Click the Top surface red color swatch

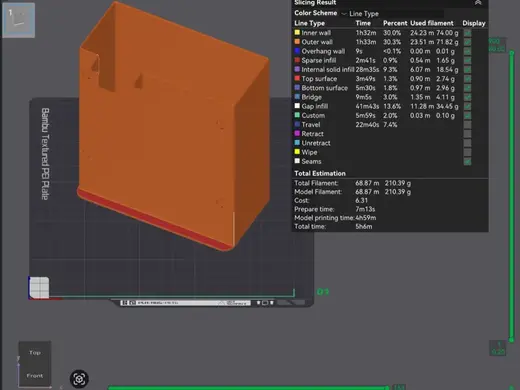[x=297, y=78]
